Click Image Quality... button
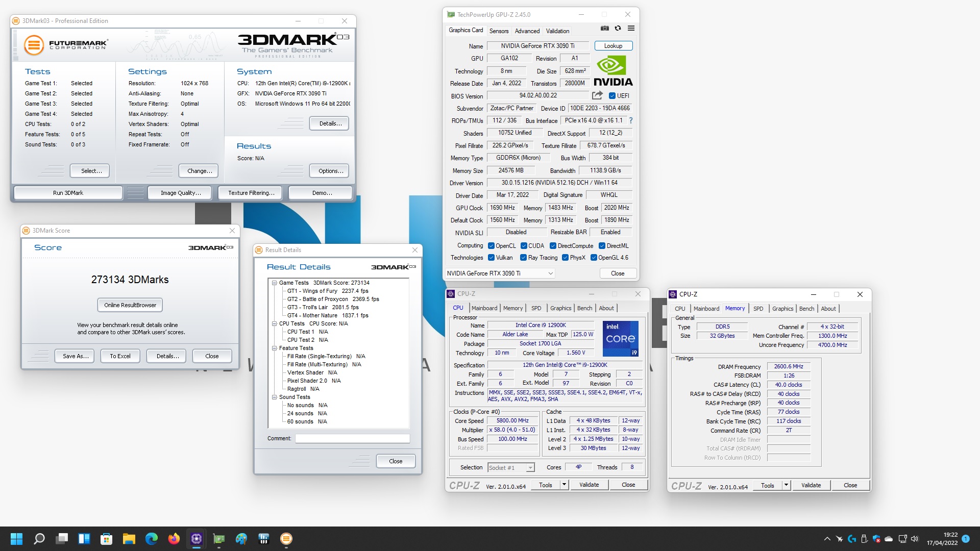The image size is (980, 551). tap(181, 193)
